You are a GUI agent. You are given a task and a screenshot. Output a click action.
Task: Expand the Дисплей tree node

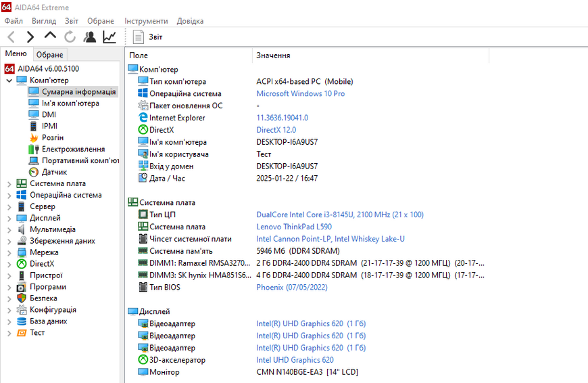click(9, 218)
